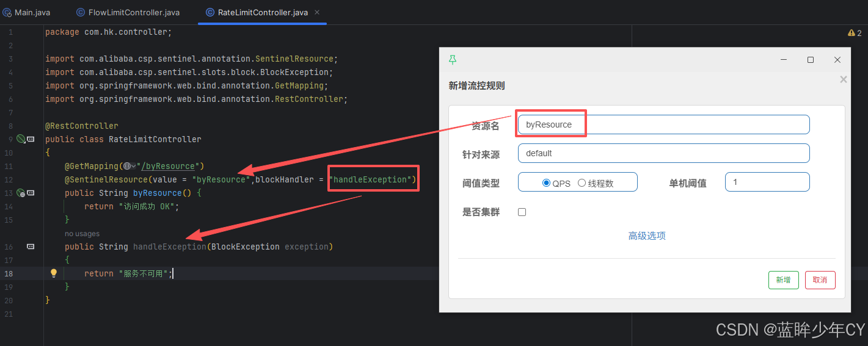Select the 线程数 threshold type radio button
This screenshot has width=868, height=346.
(582, 182)
